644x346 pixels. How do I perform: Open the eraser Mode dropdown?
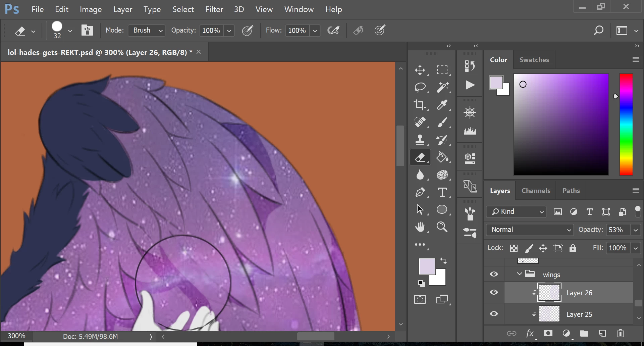(x=147, y=31)
